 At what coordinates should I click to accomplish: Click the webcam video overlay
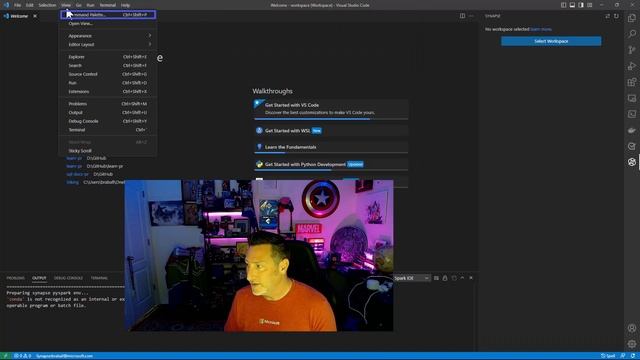click(259, 256)
